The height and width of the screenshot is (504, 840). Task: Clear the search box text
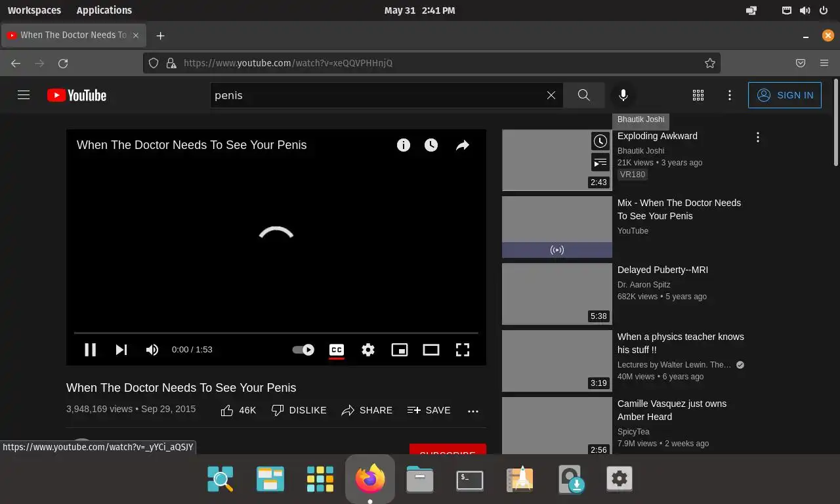pyautogui.click(x=551, y=95)
